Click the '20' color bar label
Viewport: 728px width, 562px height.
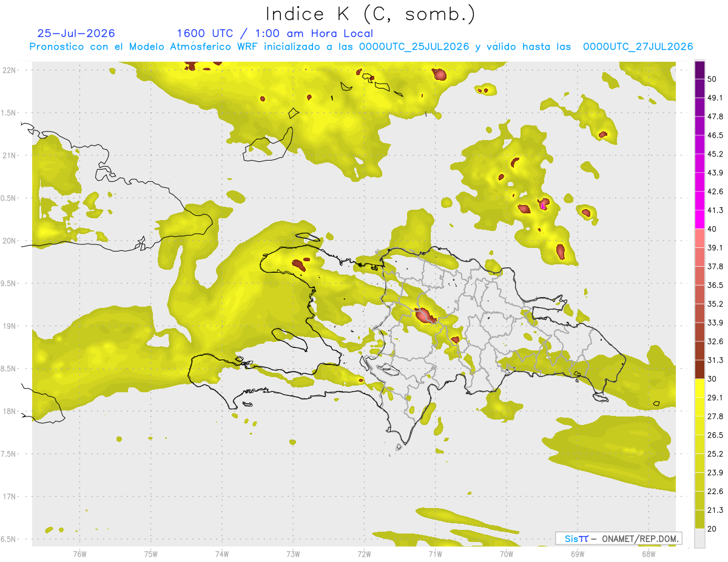(712, 529)
